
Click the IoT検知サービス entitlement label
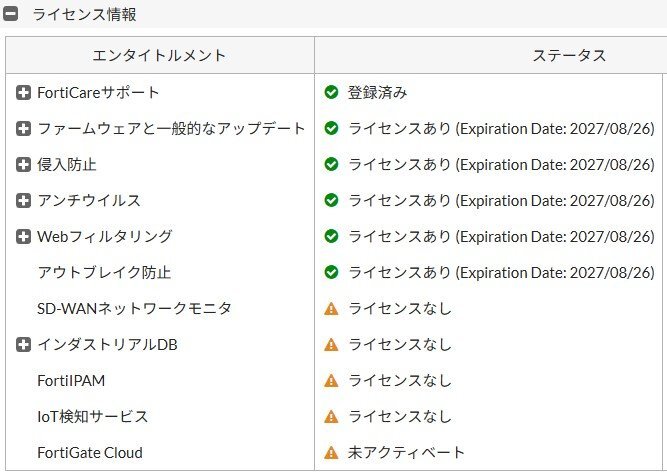(93, 417)
